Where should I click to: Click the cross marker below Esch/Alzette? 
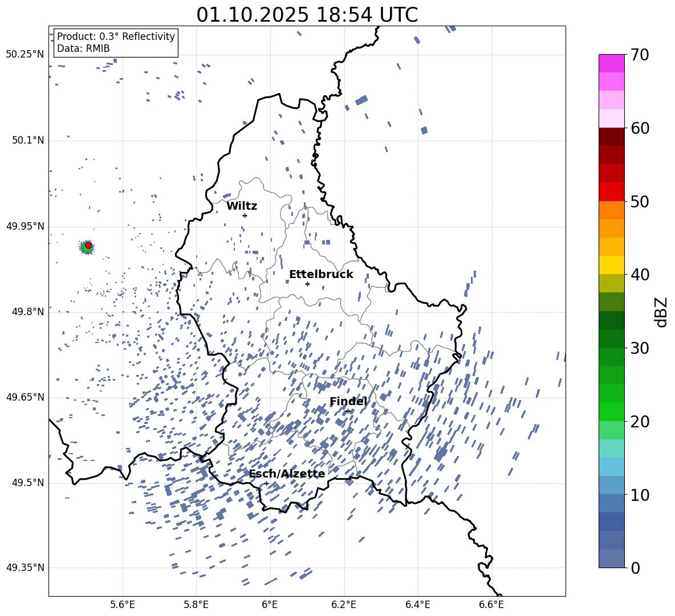pyautogui.click(x=266, y=483)
